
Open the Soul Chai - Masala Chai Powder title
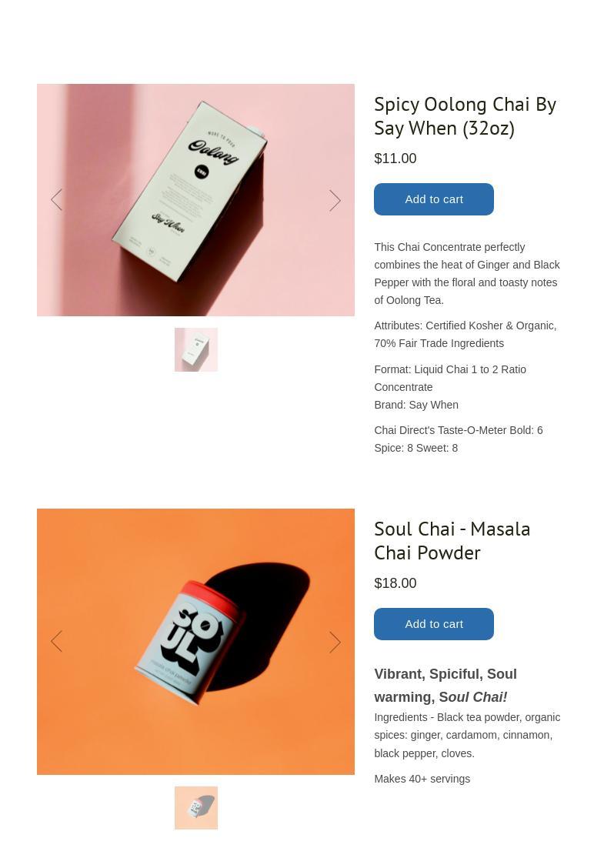click(452, 541)
